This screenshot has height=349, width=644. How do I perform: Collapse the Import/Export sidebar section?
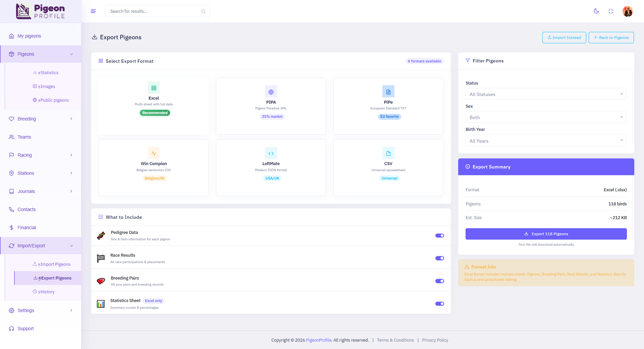coord(40,245)
